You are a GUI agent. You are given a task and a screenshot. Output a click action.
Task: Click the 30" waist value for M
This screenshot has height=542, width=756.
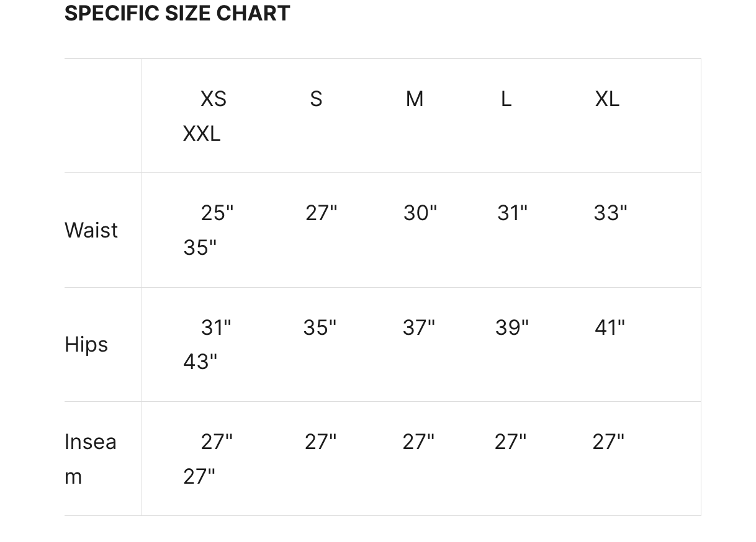420,213
